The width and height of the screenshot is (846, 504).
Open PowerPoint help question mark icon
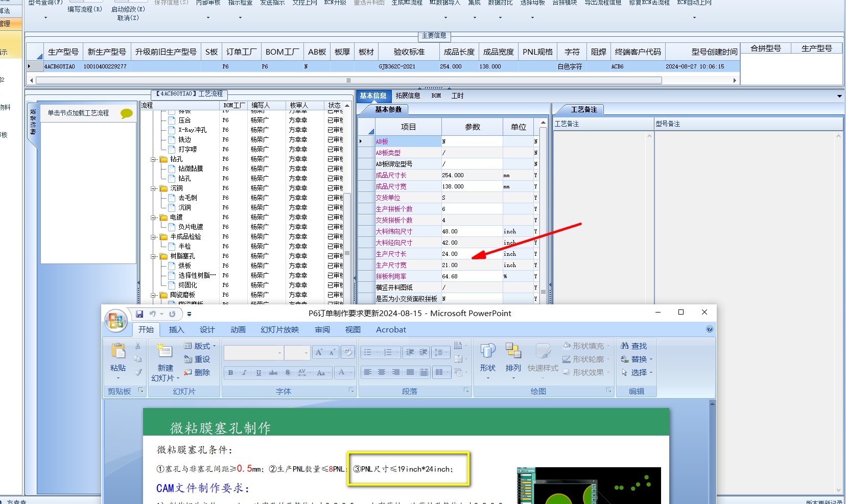click(x=710, y=329)
